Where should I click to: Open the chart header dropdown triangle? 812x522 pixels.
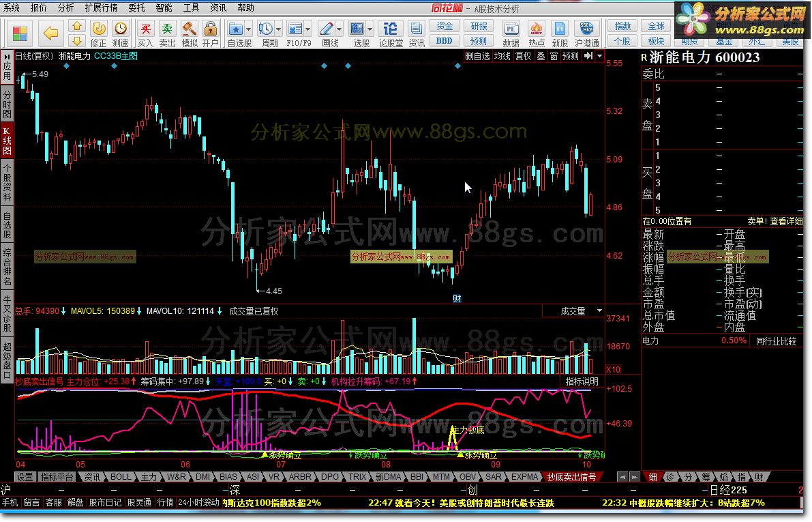coord(600,56)
